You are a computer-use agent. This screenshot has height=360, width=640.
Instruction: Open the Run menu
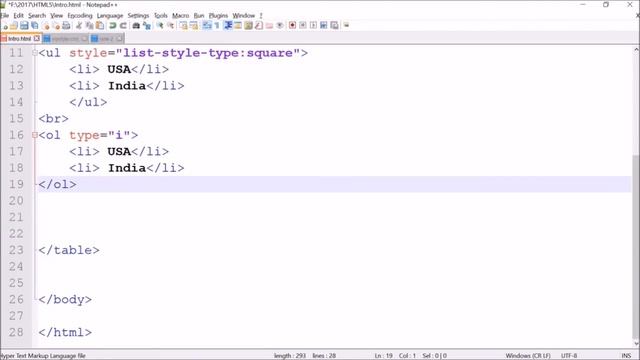coord(199,16)
